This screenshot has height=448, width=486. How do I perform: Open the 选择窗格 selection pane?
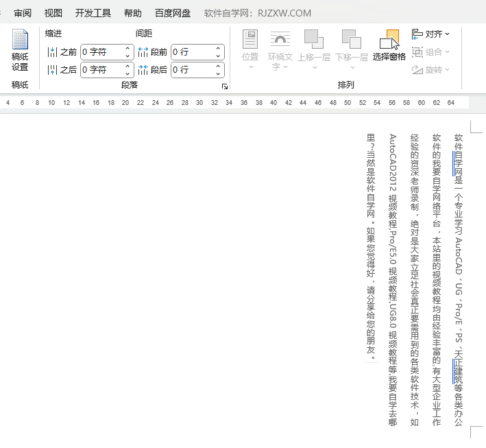point(389,45)
